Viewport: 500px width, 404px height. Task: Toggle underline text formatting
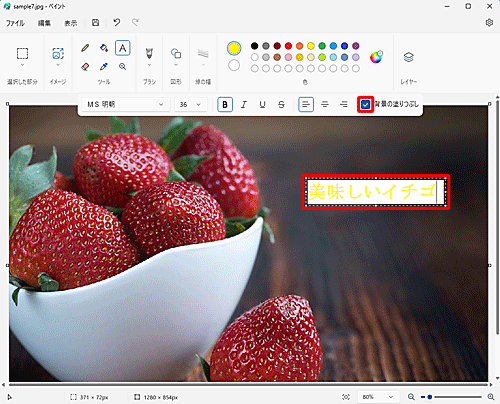pos(263,105)
